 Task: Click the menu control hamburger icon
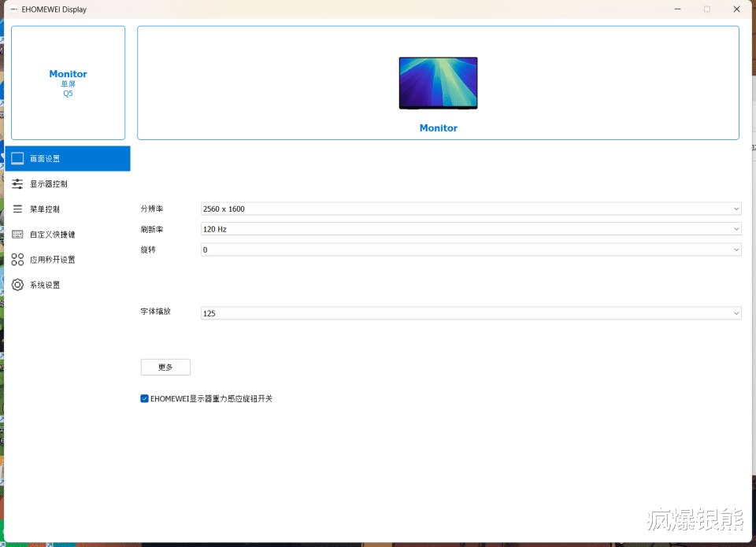pos(17,209)
